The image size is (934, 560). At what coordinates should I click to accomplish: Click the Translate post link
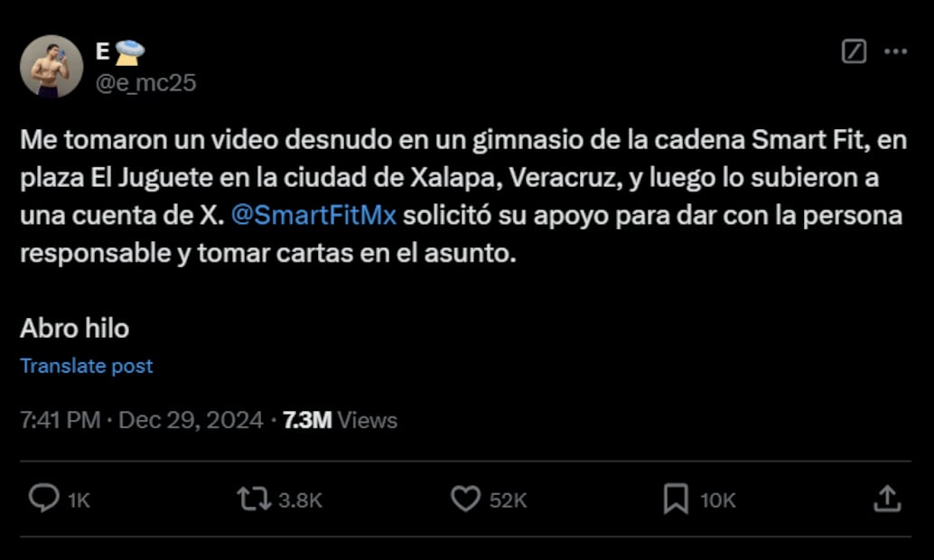87,366
